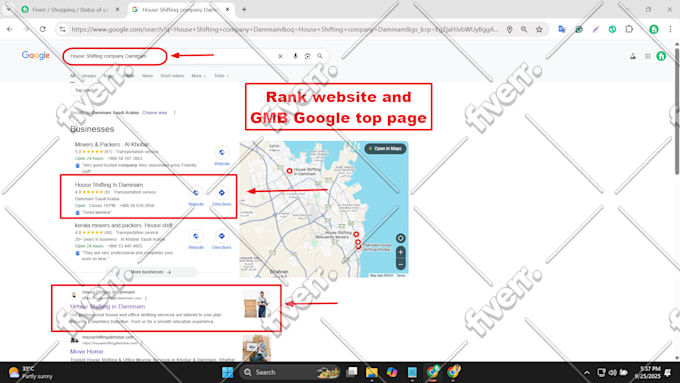Clear the Google search box text

tap(280, 56)
